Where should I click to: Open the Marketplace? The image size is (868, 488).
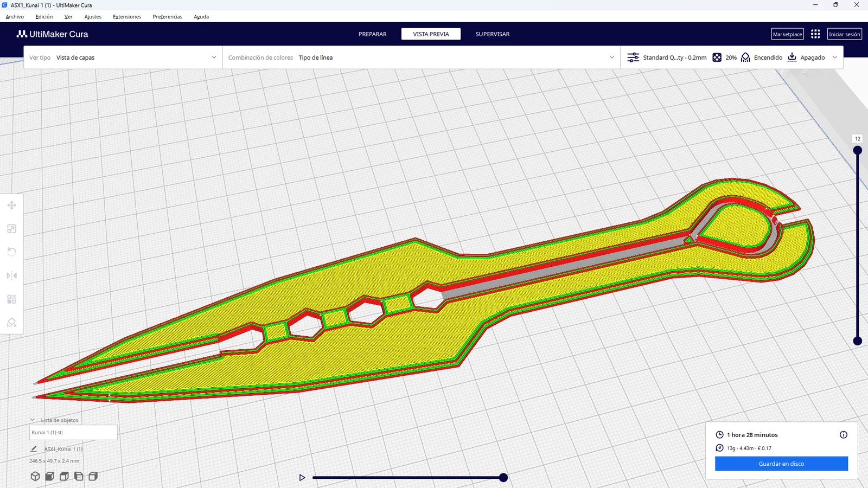pos(787,34)
